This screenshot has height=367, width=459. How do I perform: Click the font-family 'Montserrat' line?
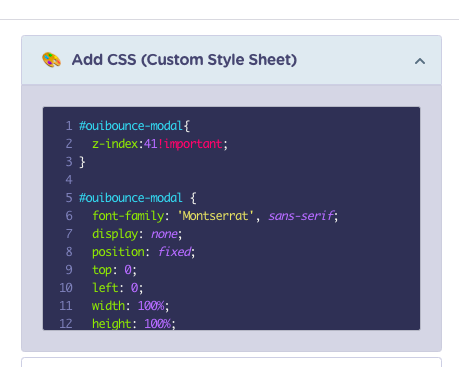tap(215, 216)
